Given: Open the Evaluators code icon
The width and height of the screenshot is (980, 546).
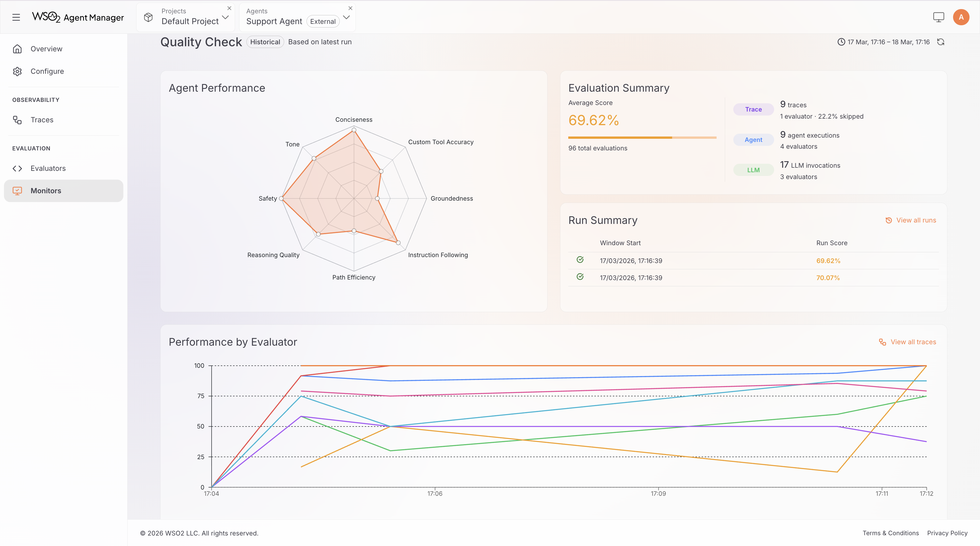Looking at the screenshot, I should 17,168.
